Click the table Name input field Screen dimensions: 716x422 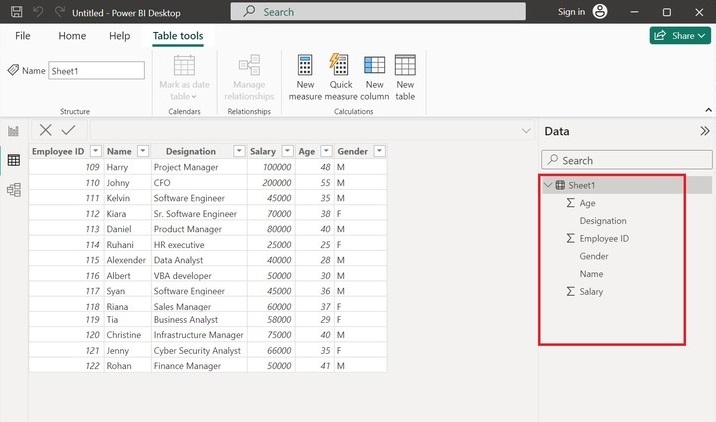tap(96, 71)
